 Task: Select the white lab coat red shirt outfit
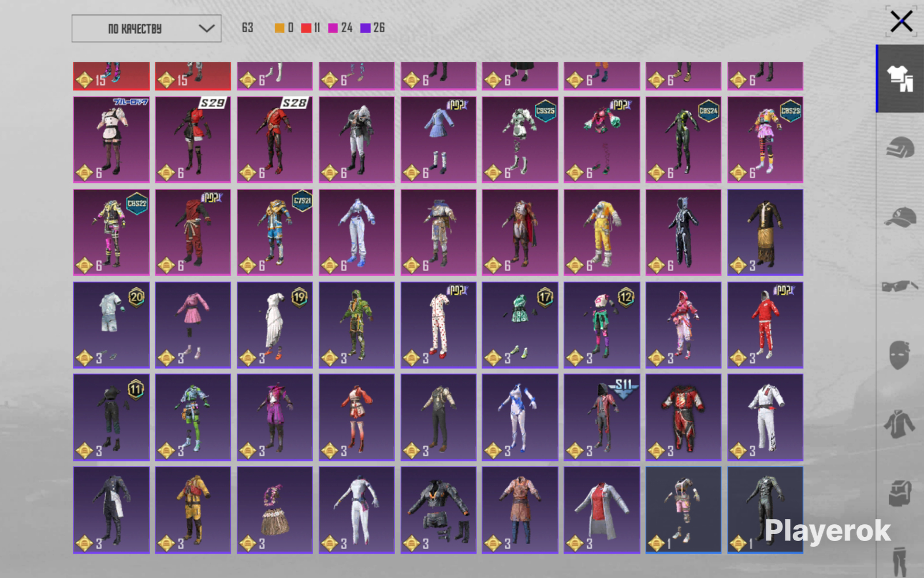[602, 510]
